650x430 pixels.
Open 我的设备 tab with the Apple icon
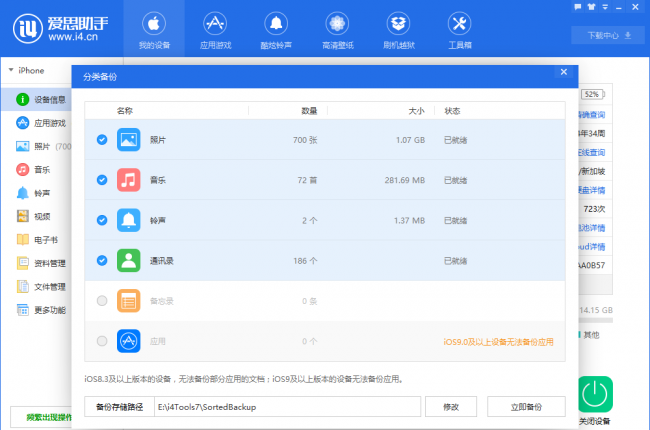(154, 29)
